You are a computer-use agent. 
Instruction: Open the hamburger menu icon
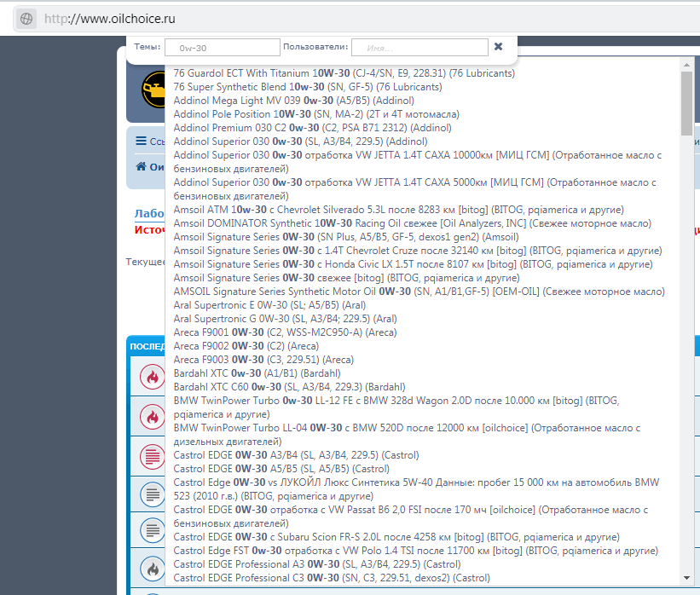pos(141,141)
